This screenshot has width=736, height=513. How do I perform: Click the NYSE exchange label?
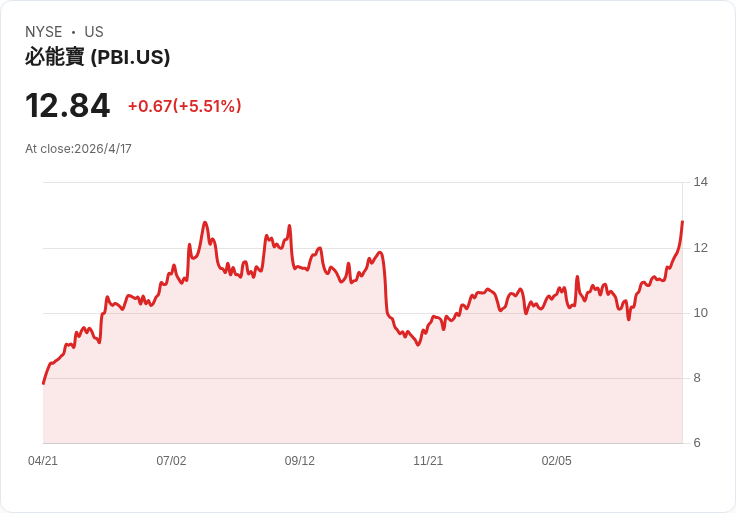pos(44,32)
